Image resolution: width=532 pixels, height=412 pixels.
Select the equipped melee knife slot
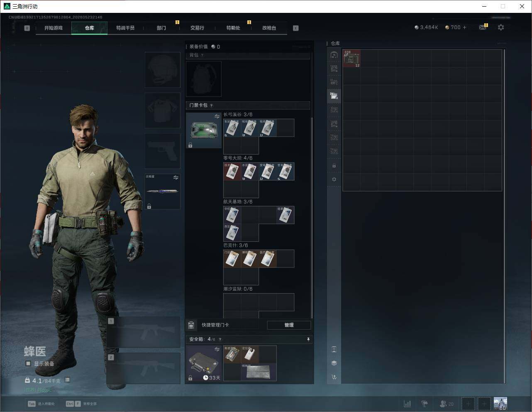click(x=163, y=191)
